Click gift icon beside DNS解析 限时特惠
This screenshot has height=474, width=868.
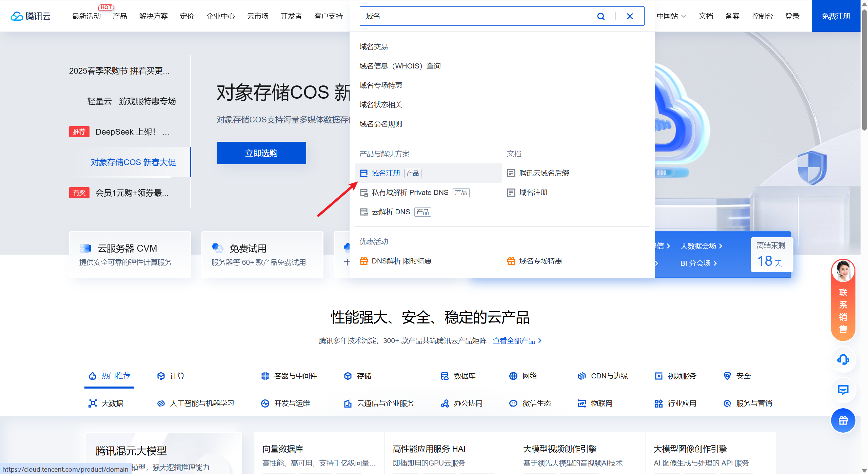[364, 261]
